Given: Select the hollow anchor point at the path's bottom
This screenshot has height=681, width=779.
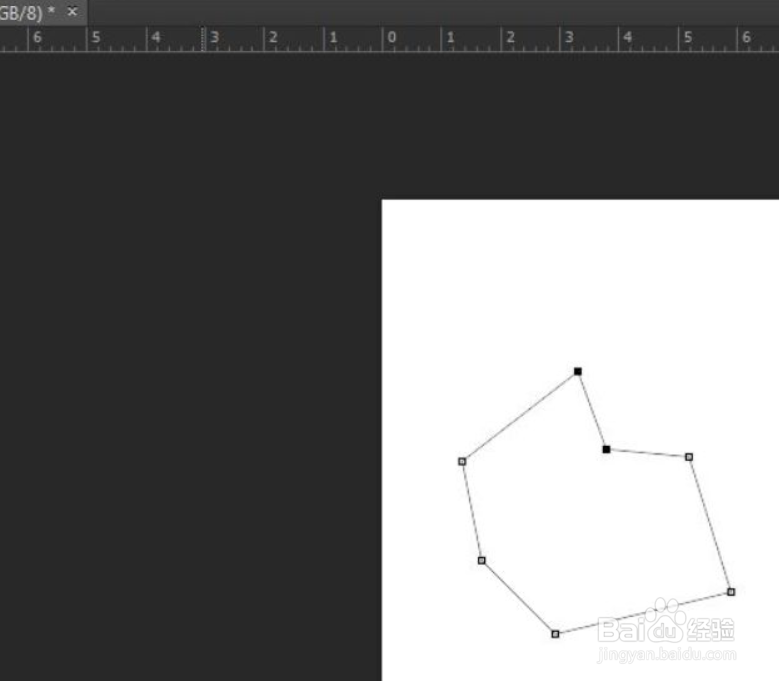Looking at the screenshot, I should point(555,634).
